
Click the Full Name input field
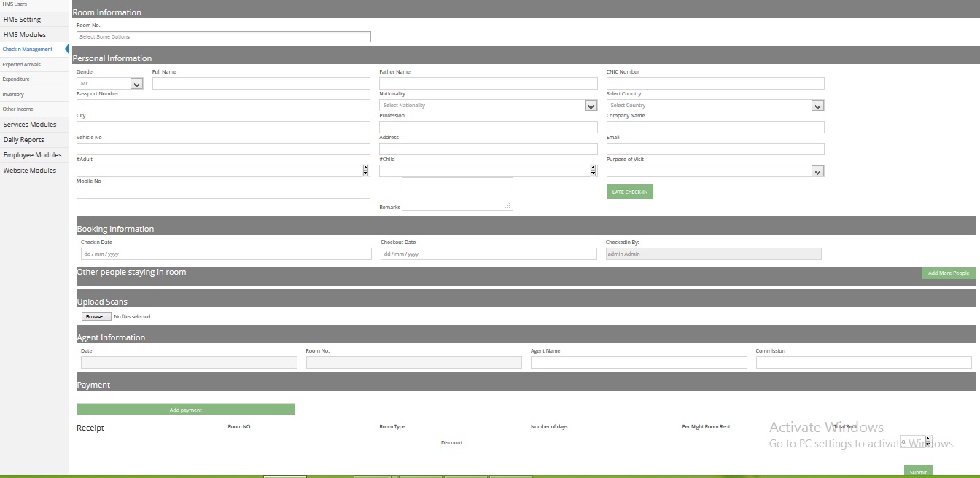pos(261,84)
